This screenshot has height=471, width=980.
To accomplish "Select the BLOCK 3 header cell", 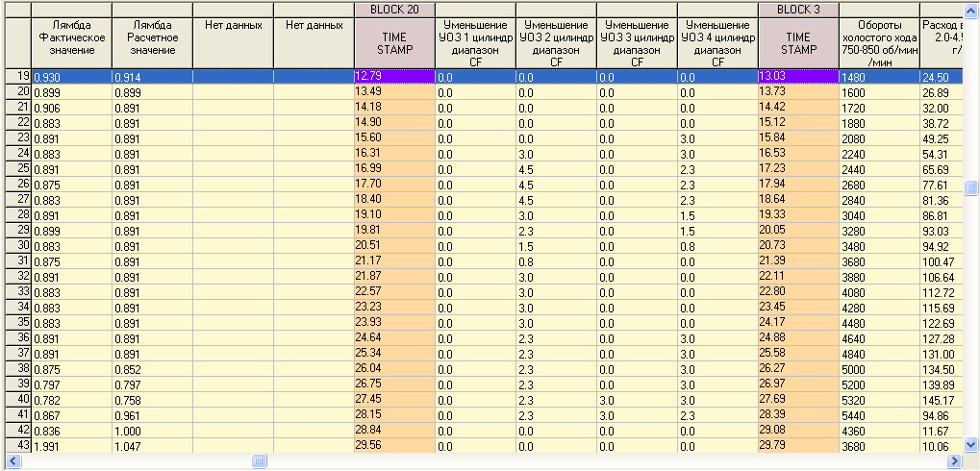I will 798,9.
